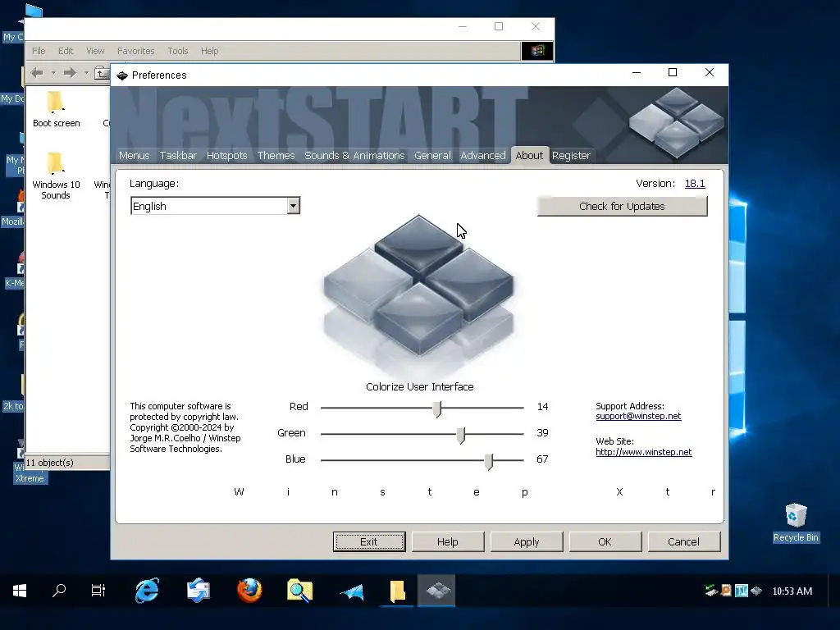Image resolution: width=840 pixels, height=630 pixels.
Task: Click the OK button
Action: pyautogui.click(x=605, y=541)
